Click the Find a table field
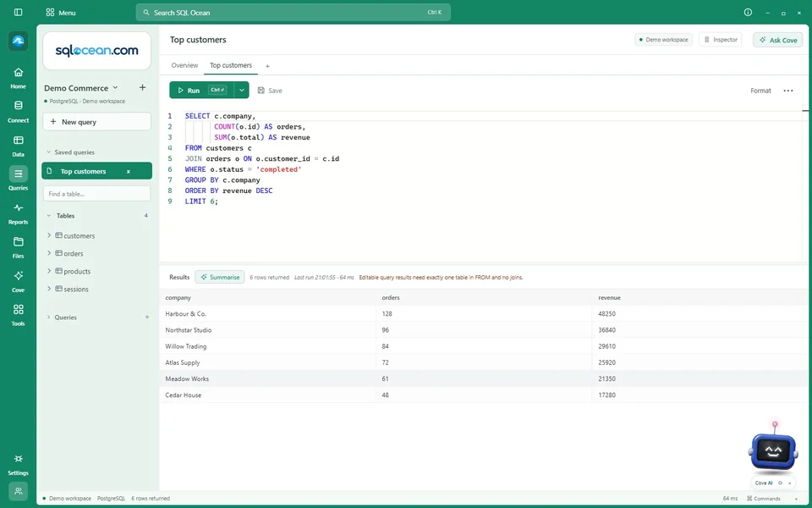This screenshot has width=812, height=508. pyautogui.click(x=96, y=194)
